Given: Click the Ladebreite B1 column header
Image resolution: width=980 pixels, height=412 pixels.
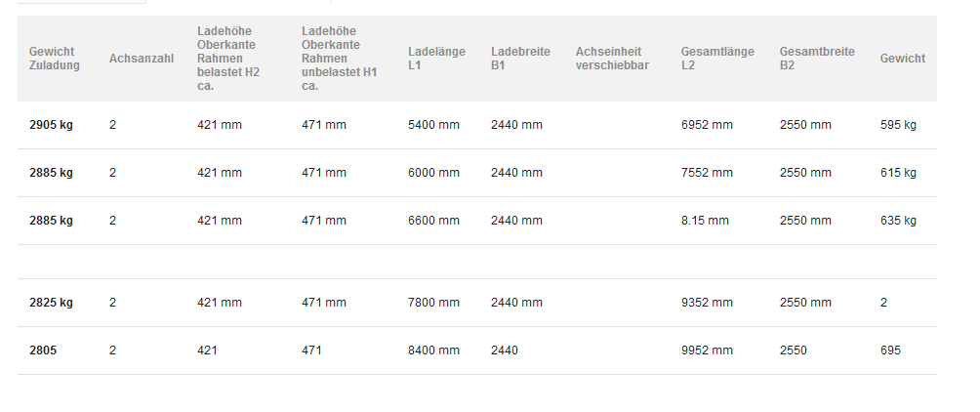Looking at the screenshot, I should pyautogui.click(x=520, y=59).
